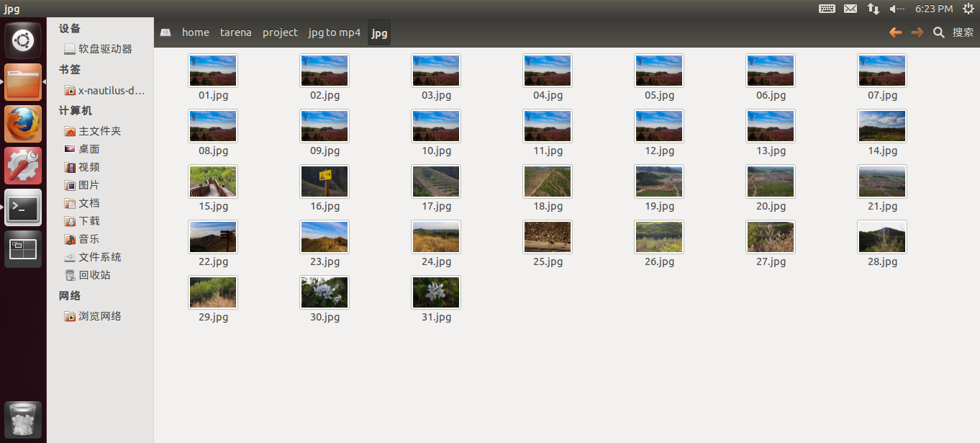Select thumbnail of 28.jpg

(x=882, y=237)
